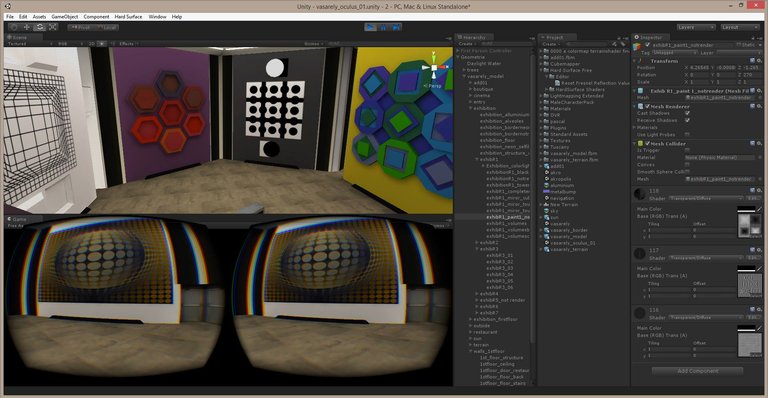Click the Mesh Filter component icon
This screenshot has width=768, height=398.
(640, 91)
